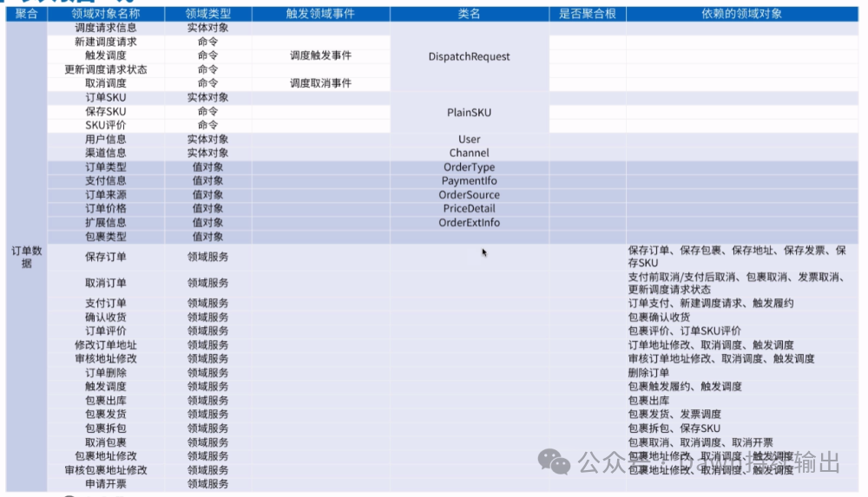Click the OrderSource class name

469,195
